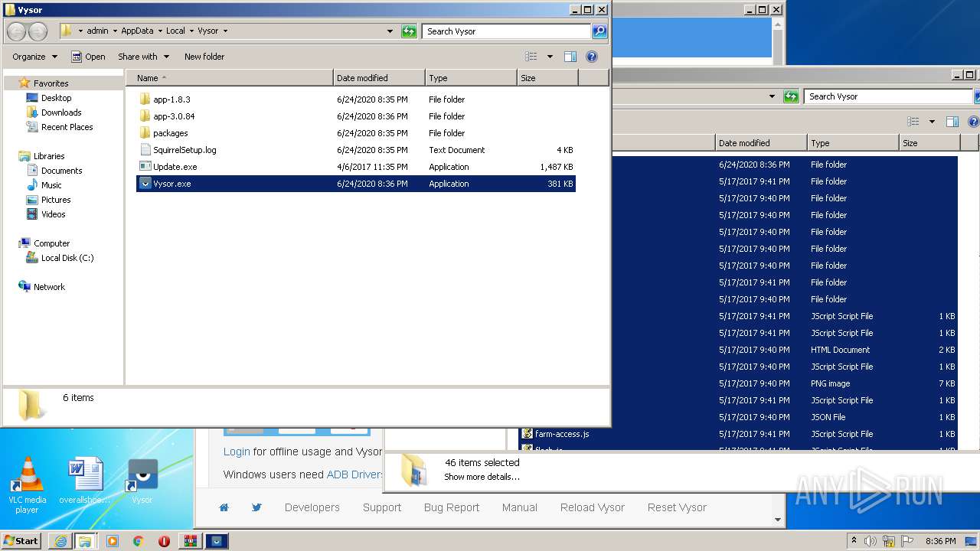Viewport: 980px width, 551px height.
Task: Open Support link in Vysor footer
Action: 382,507
